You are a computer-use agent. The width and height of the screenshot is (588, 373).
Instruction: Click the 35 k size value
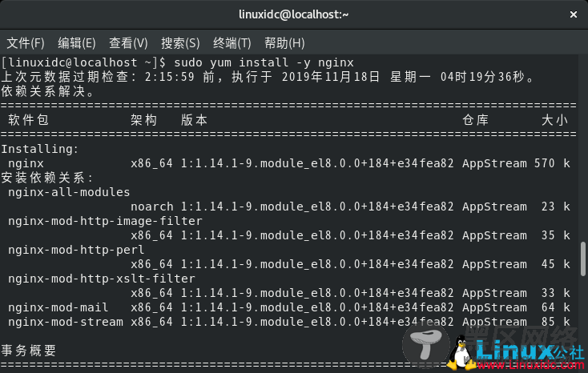[x=555, y=235]
